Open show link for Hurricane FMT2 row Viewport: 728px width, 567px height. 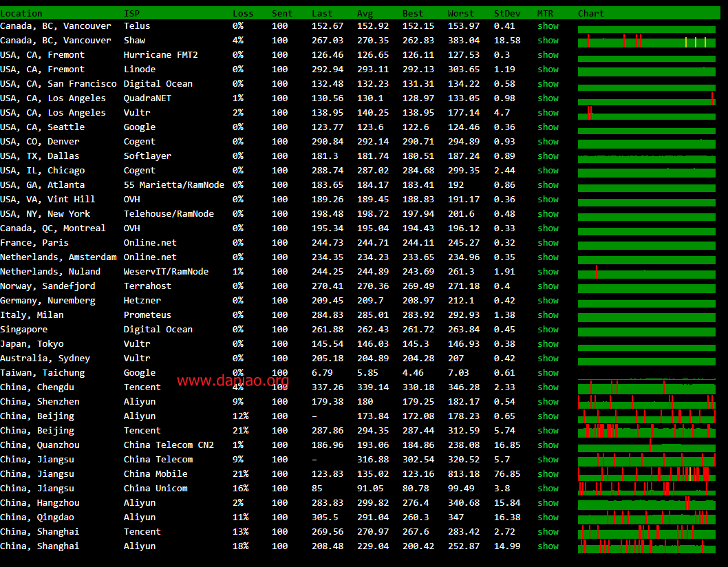pos(548,55)
